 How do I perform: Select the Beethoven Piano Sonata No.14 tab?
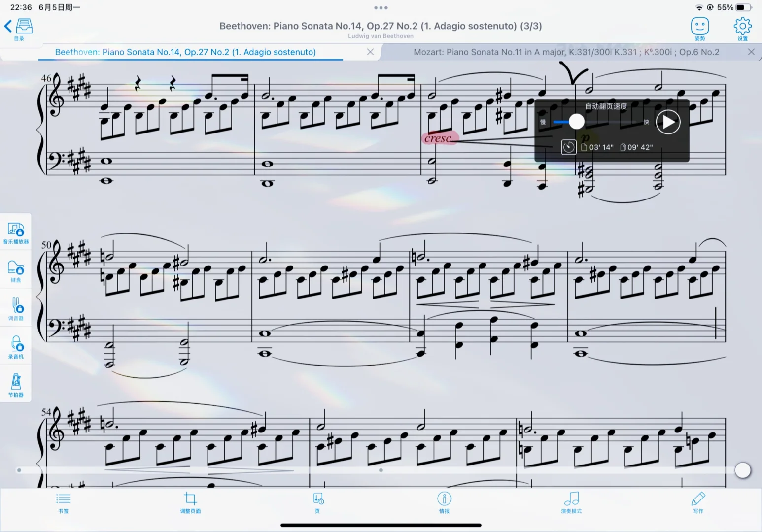(x=185, y=52)
